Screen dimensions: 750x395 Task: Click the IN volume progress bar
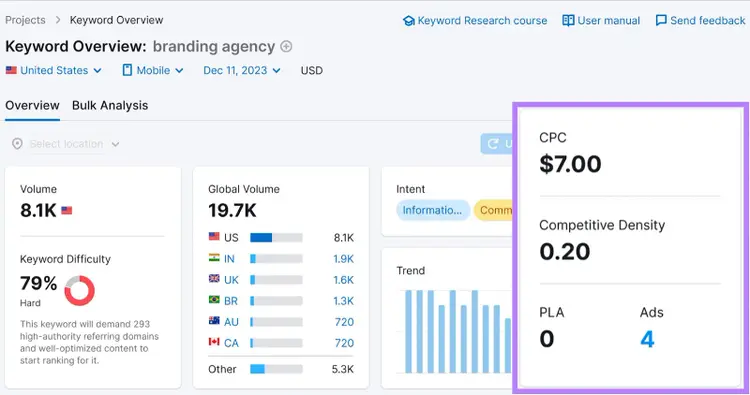click(x=276, y=259)
